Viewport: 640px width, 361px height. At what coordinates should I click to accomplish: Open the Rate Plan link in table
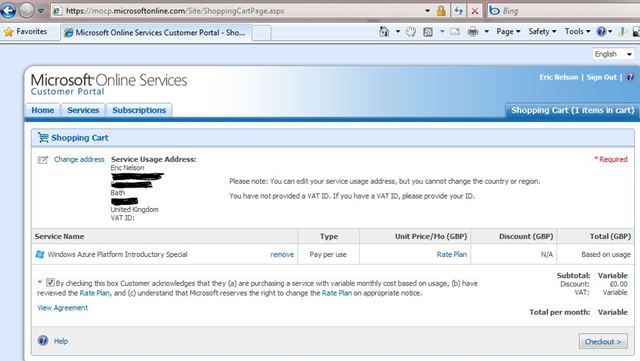[452, 254]
